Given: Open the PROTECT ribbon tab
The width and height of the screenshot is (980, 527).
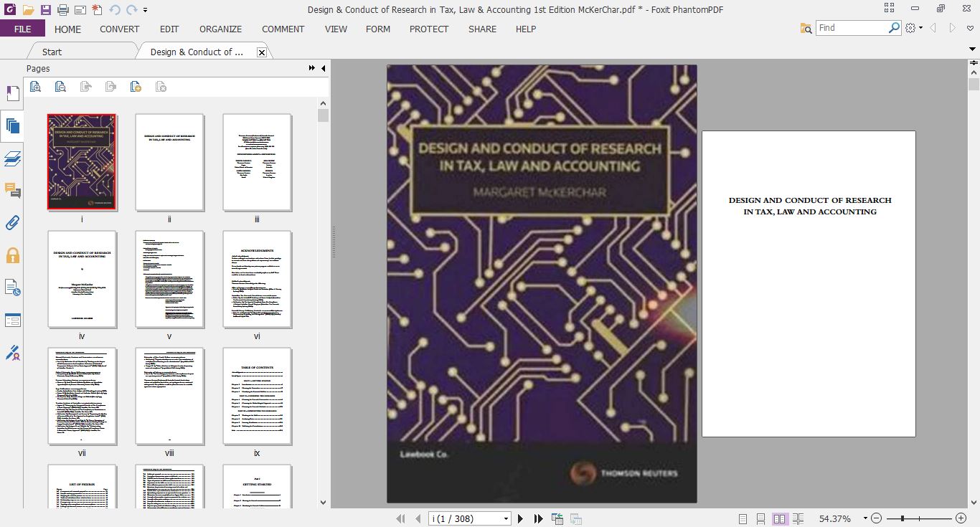Looking at the screenshot, I should tap(429, 29).
